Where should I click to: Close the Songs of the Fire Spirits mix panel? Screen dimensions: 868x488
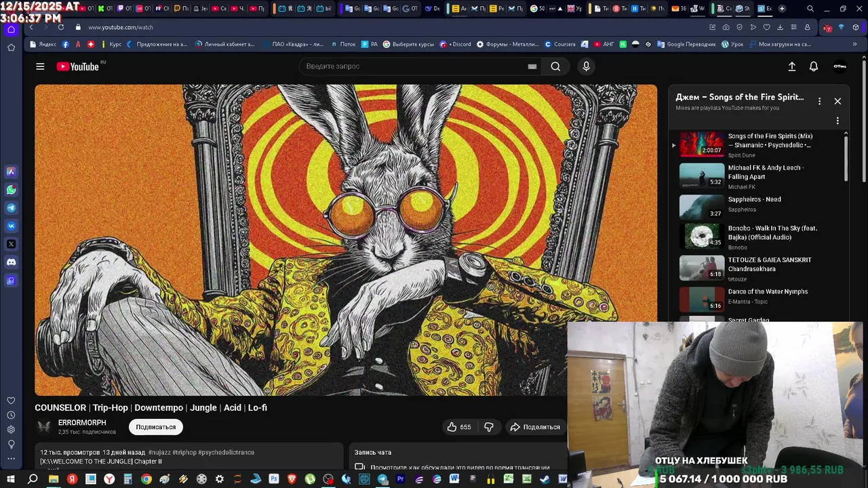(x=837, y=101)
